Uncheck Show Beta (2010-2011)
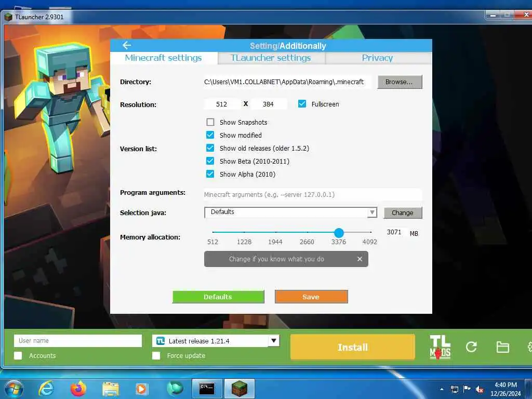The image size is (532, 399). tap(210, 161)
